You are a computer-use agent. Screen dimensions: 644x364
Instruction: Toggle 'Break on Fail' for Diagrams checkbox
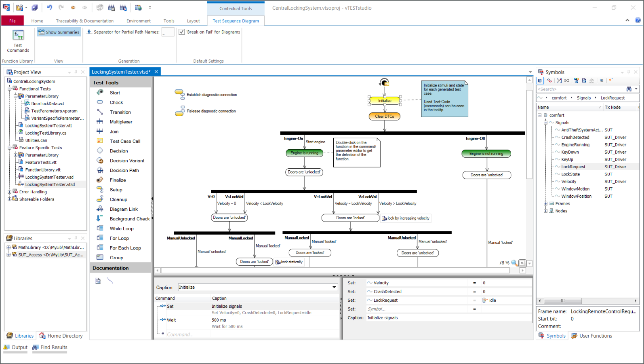[x=182, y=32]
